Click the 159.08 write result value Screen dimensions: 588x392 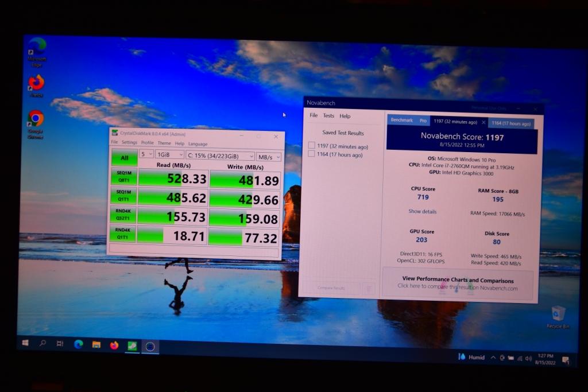258,219
